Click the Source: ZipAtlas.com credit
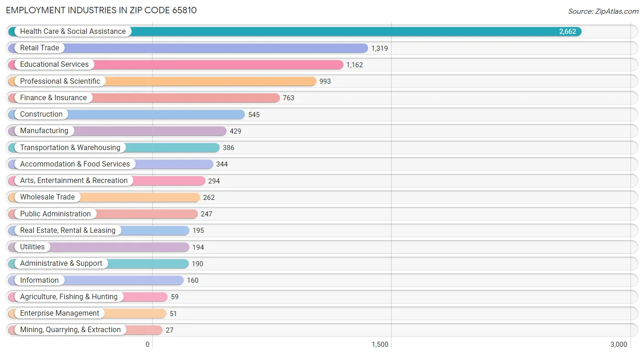Viewport: 644px width, 355px height. [603, 11]
